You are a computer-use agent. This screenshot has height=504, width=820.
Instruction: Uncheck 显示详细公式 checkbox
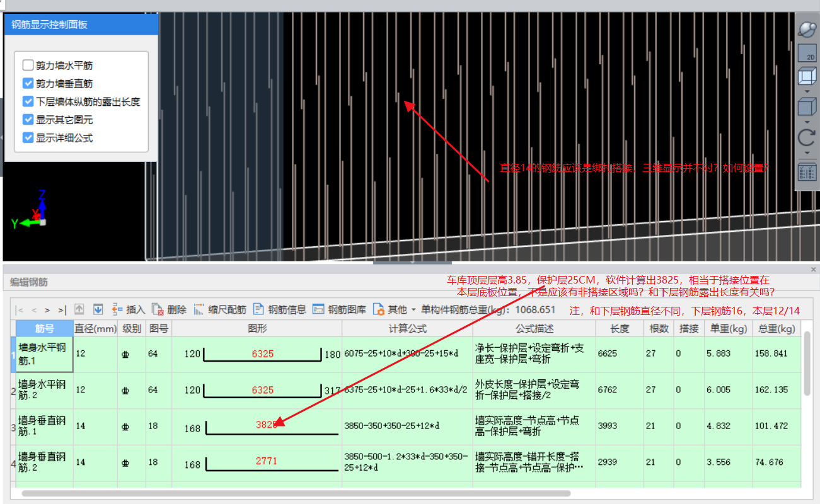(28, 137)
